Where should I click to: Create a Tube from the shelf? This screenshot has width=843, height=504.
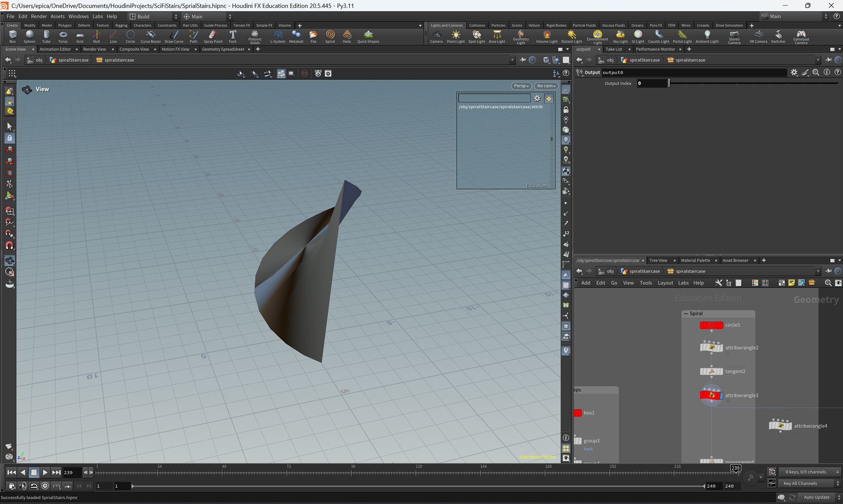[x=46, y=36]
